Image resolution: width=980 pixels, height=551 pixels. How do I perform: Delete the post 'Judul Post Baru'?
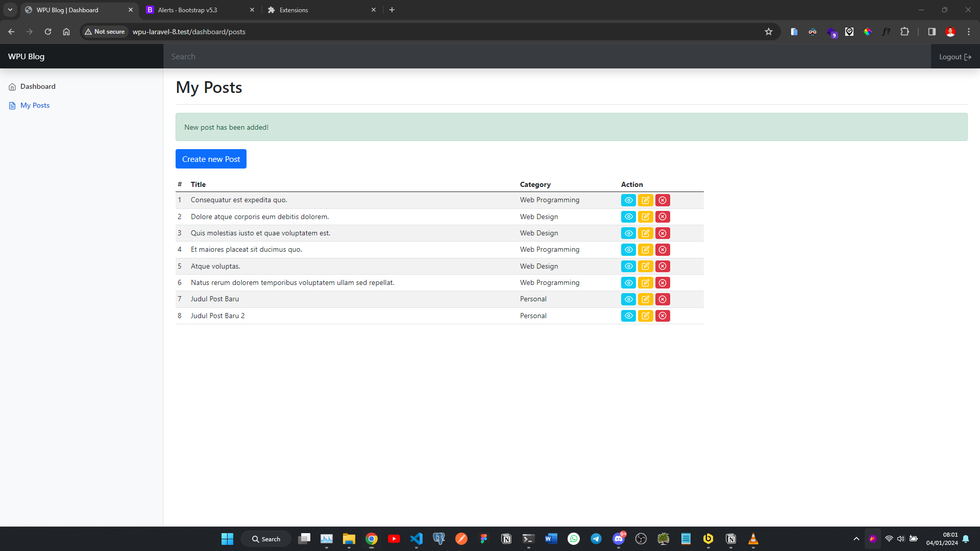(x=662, y=299)
